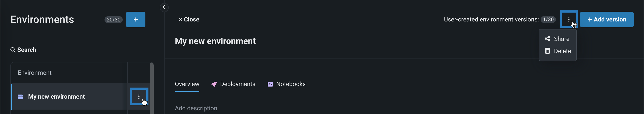The width and height of the screenshot is (644, 114).
Task: Collapse the Environments side panel
Action: click(x=164, y=7)
